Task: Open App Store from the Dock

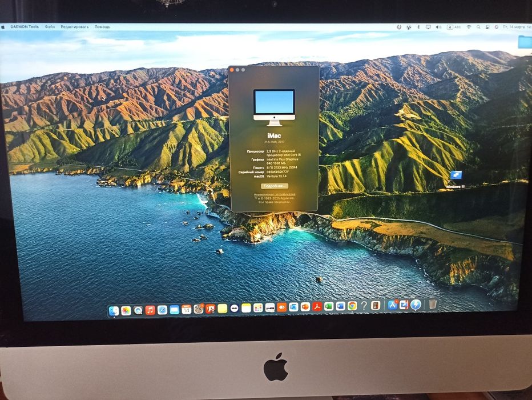Action: point(393,305)
